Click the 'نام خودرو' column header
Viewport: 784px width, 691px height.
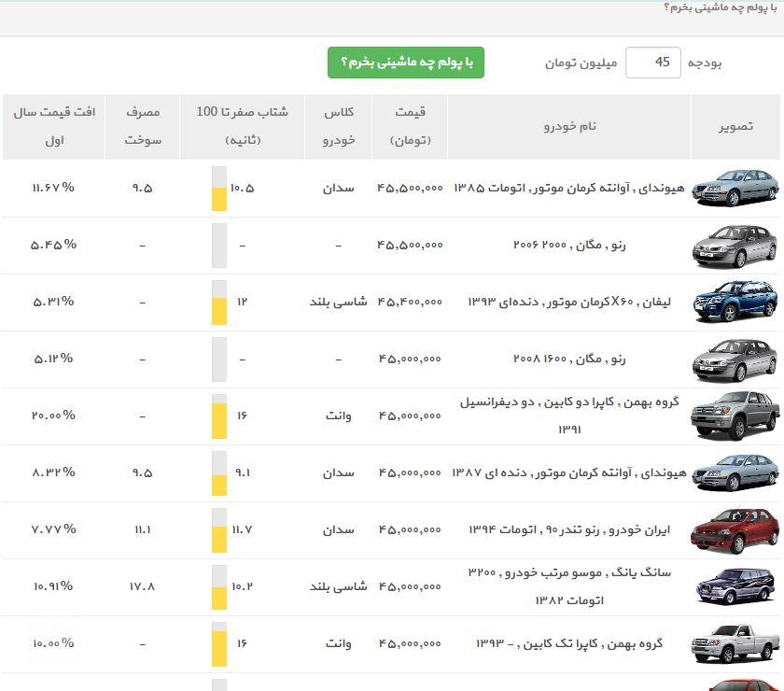[x=569, y=126]
